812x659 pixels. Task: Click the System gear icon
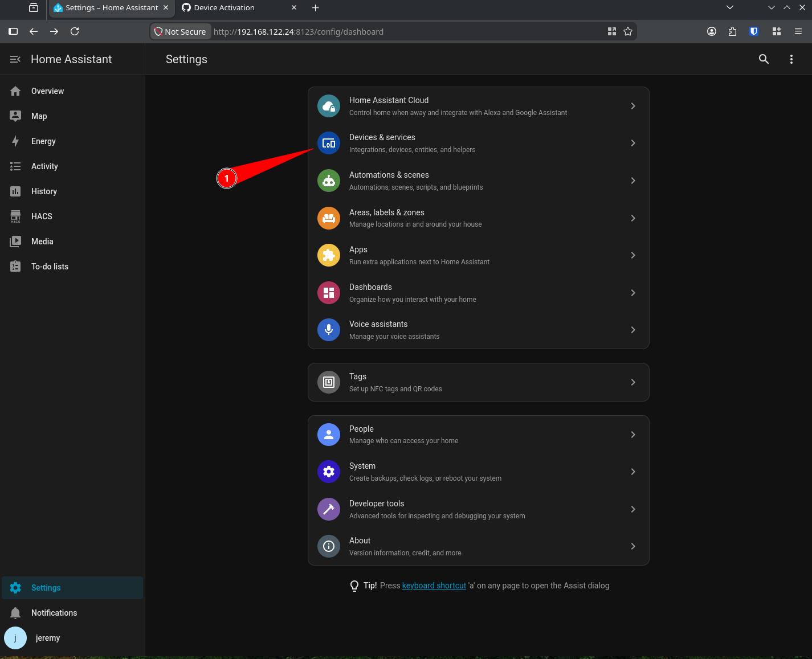[x=329, y=472]
